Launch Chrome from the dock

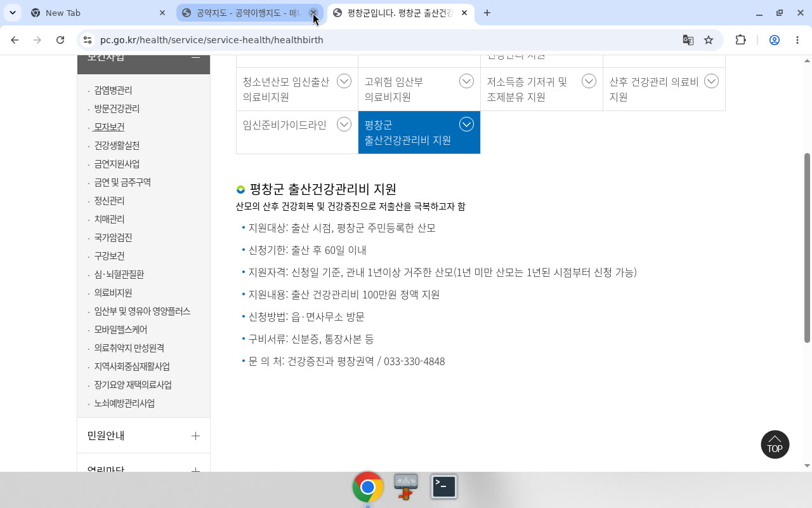(x=368, y=487)
